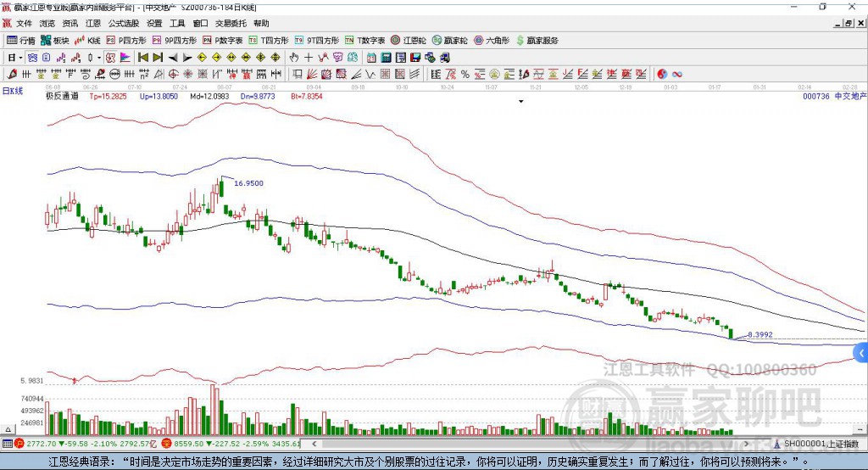The image size is (868, 470).
Task: Open the 设置 menu
Action: [x=154, y=23]
